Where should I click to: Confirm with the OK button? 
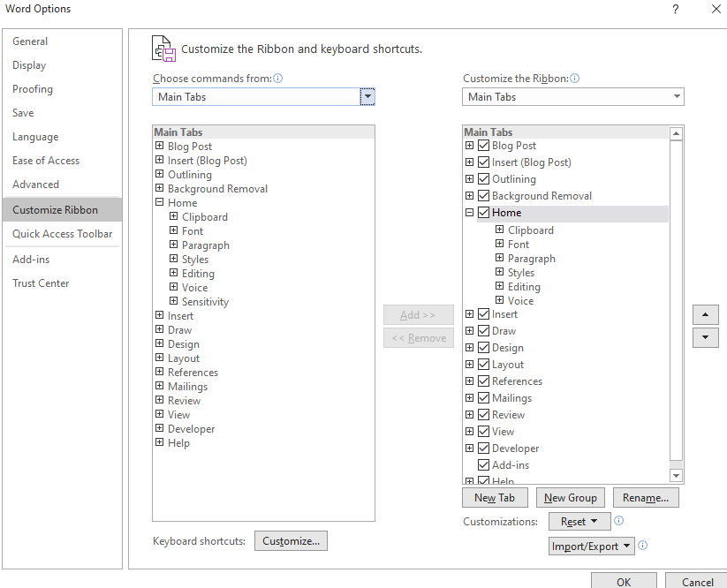[624, 581]
